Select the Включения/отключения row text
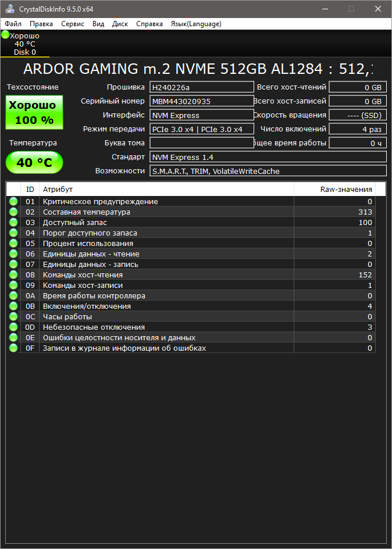392x549 pixels. [x=87, y=306]
